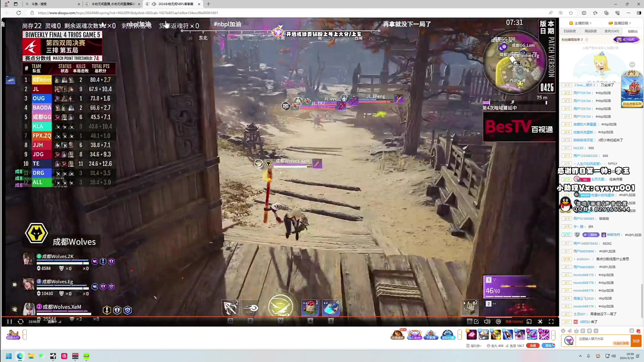This screenshot has width=644, height=362.
Task: Select the pink book gift
Action: (472, 335)
